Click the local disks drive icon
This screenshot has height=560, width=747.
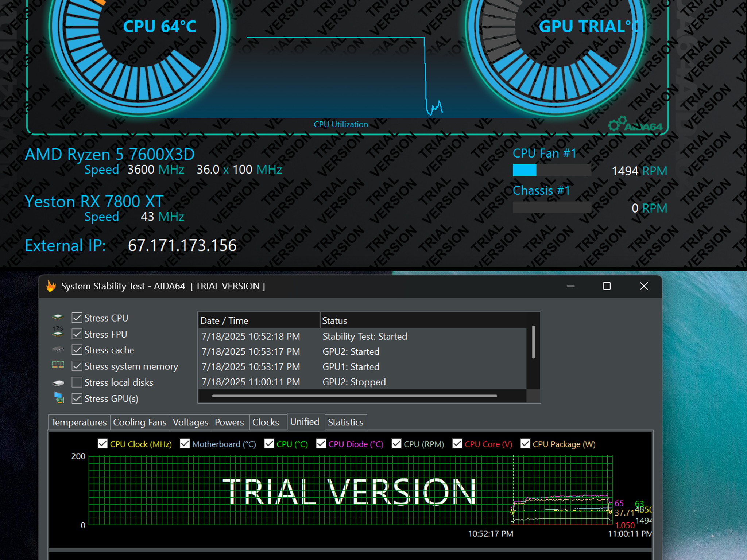58,383
